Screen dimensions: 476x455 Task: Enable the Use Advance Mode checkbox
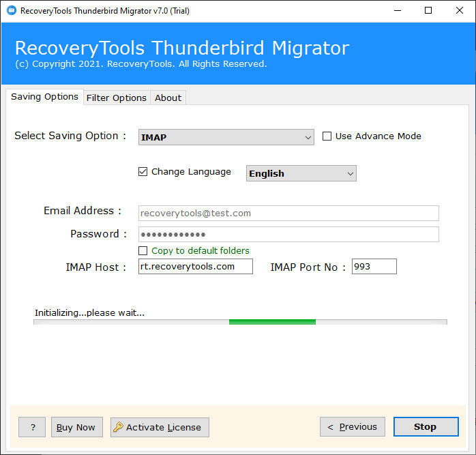tap(327, 136)
